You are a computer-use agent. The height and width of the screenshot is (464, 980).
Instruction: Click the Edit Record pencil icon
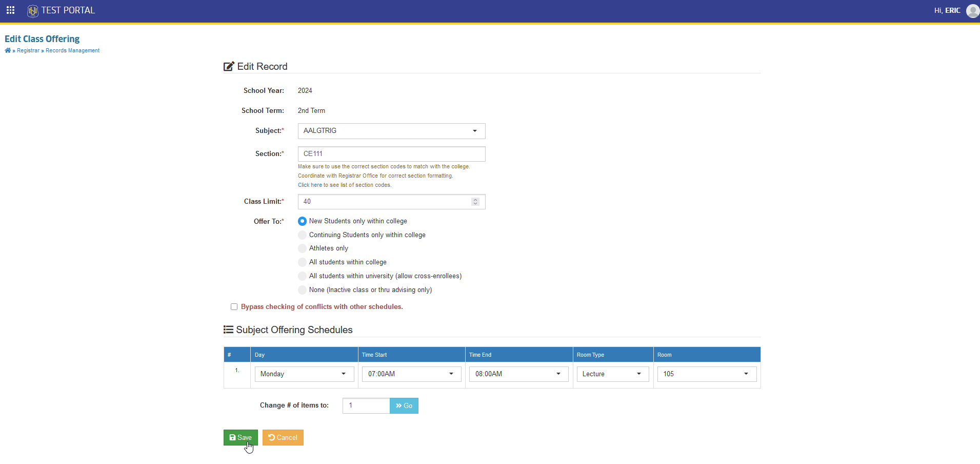tap(229, 67)
